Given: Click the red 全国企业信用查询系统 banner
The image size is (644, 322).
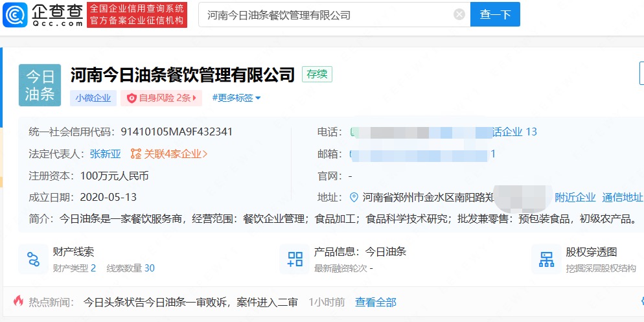Looking at the screenshot, I should (x=137, y=15).
